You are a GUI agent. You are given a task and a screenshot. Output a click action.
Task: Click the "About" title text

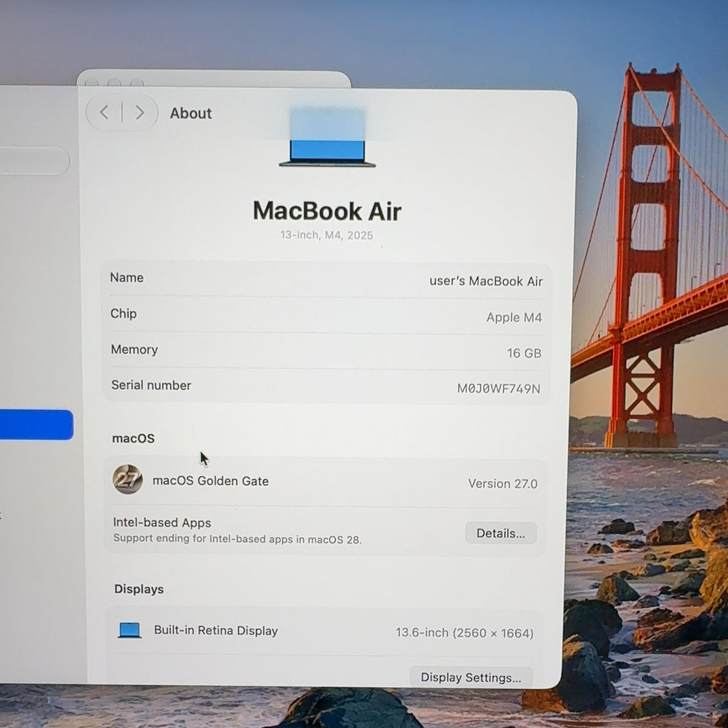191,113
